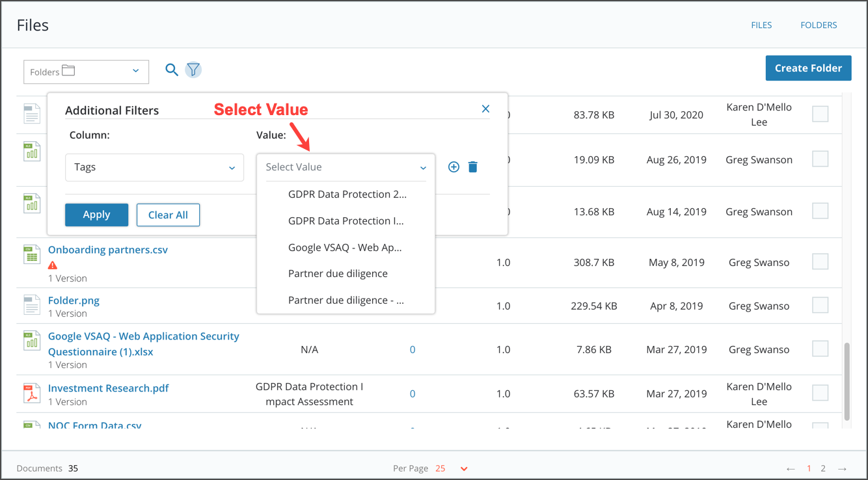Go to page 2
Screen dimensions: 868x480
click(x=823, y=468)
